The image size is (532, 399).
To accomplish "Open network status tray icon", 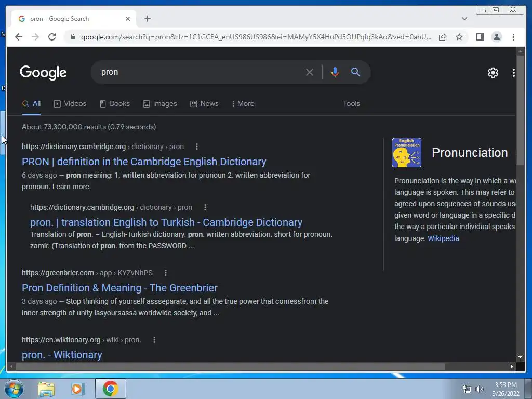I will pyautogui.click(x=467, y=389).
